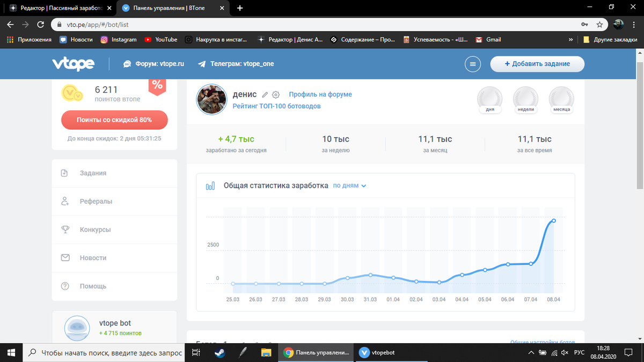Viewport: 644px width, 362px height.
Task: Open Помощь in sidebar menu
Action: 114,286
